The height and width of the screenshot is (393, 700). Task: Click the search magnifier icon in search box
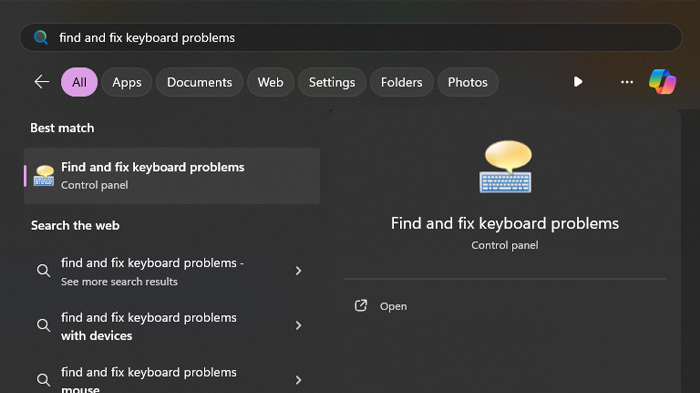pos(41,38)
